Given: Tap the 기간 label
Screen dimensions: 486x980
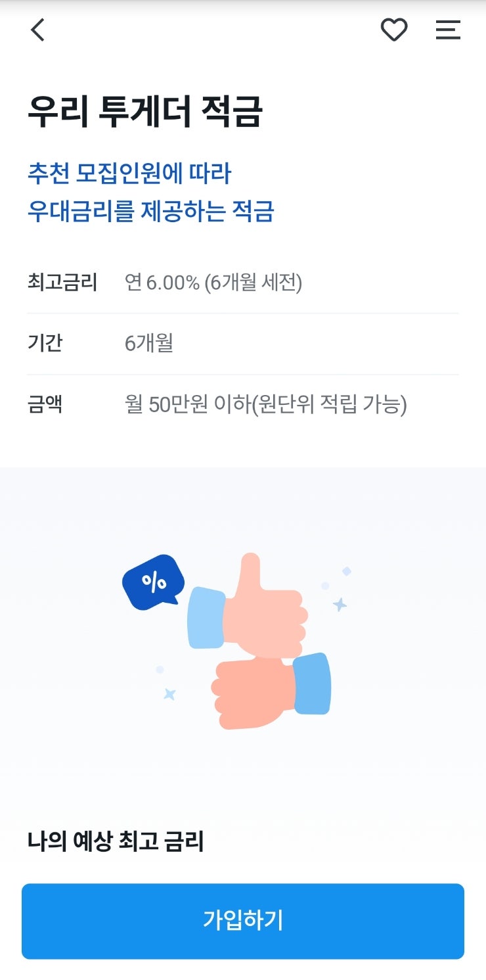Looking at the screenshot, I should click(x=45, y=343).
